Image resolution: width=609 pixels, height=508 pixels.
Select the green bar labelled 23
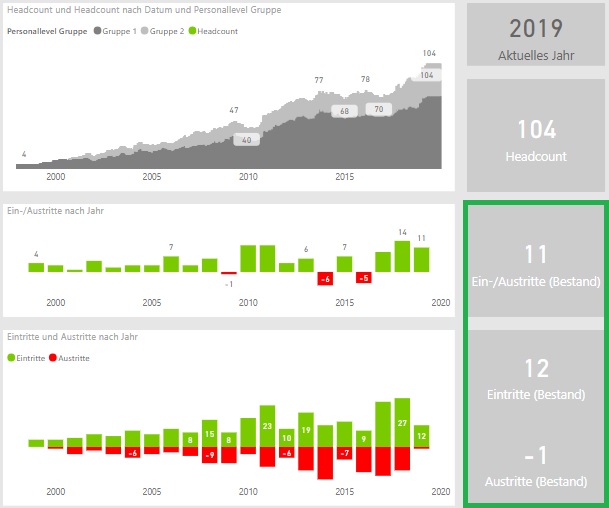pyautogui.click(x=267, y=425)
